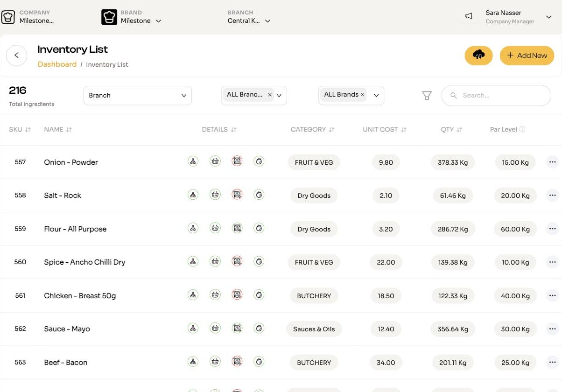Click the Sauces & Oils category tag
562x392 pixels.
point(314,329)
